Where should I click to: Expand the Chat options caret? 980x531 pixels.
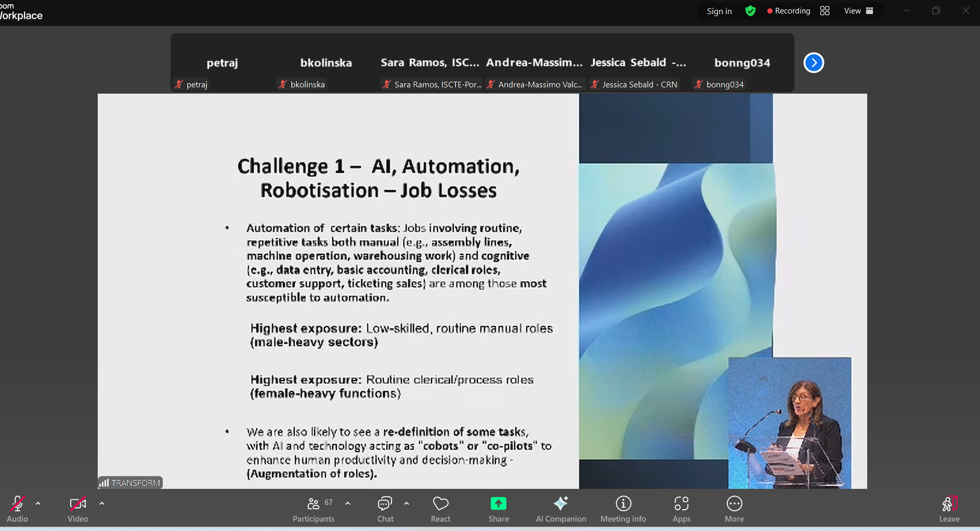pos(407,503)
